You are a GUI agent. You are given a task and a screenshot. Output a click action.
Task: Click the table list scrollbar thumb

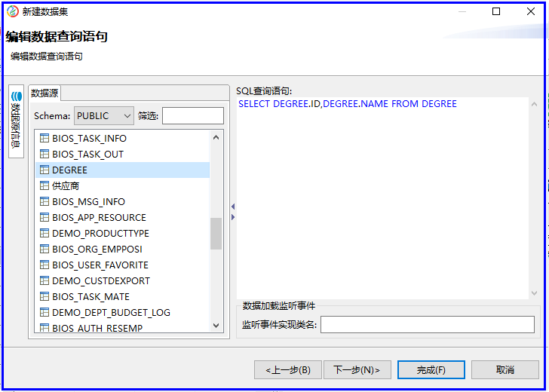(216, 234)
